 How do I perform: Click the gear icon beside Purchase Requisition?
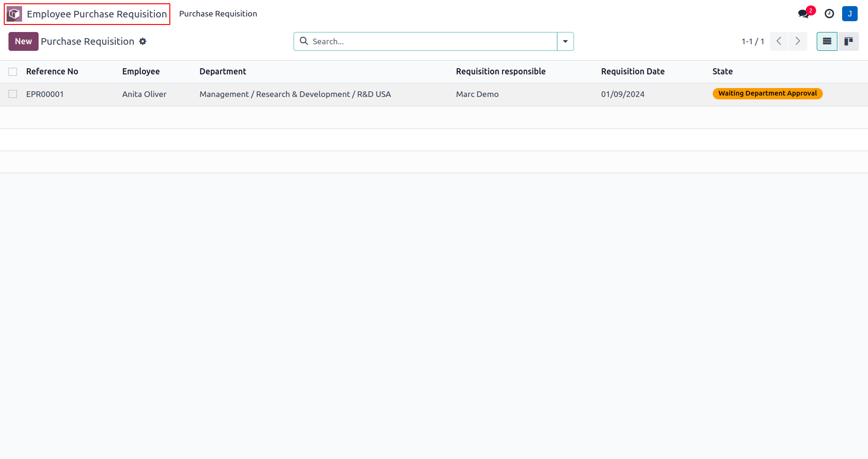pos(143,41)
